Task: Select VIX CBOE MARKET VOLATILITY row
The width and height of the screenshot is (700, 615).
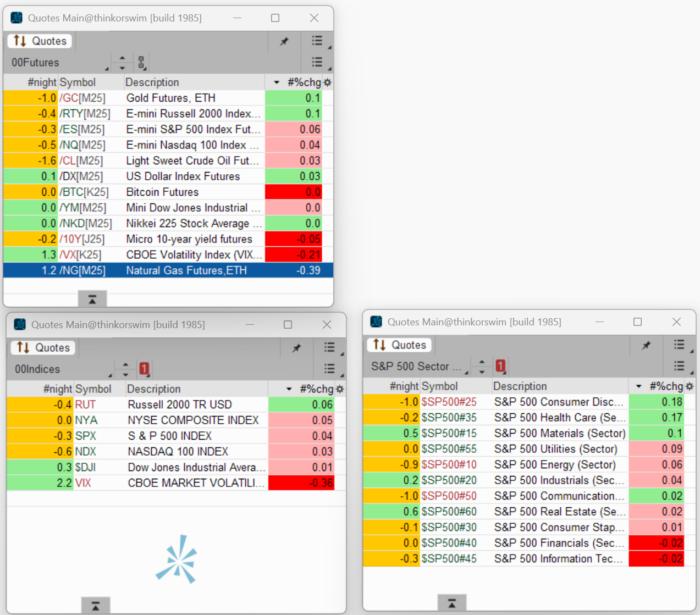Action: click(x=176, y=483)
